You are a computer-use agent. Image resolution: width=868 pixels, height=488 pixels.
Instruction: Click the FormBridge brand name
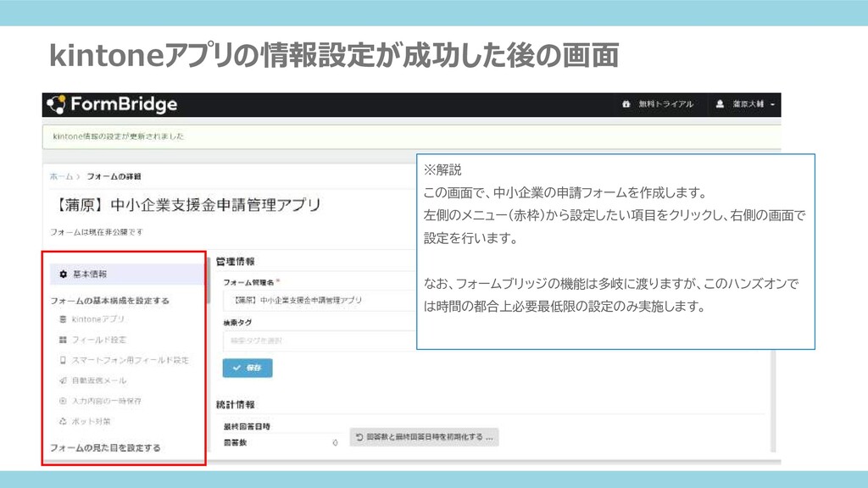[x=124, y=104]
